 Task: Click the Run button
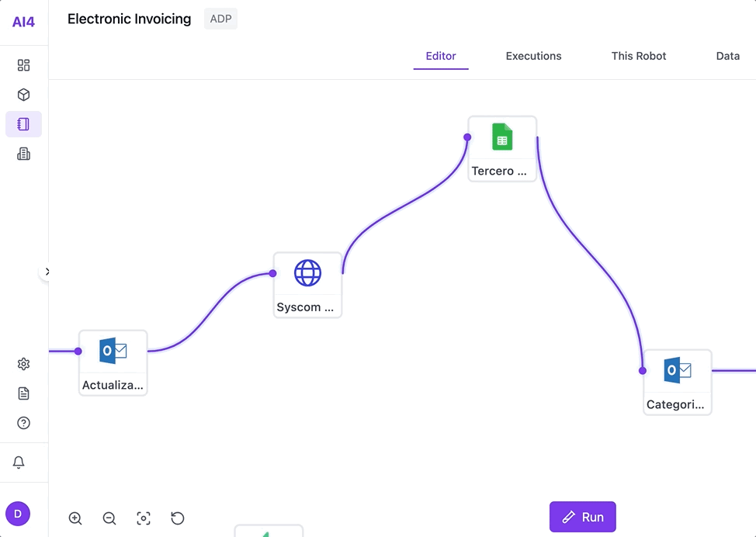(x=582, y=517)
